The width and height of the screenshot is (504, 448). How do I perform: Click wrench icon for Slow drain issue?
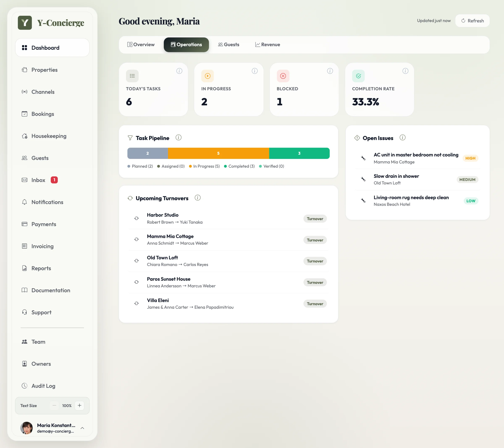(x=363, y=179)
